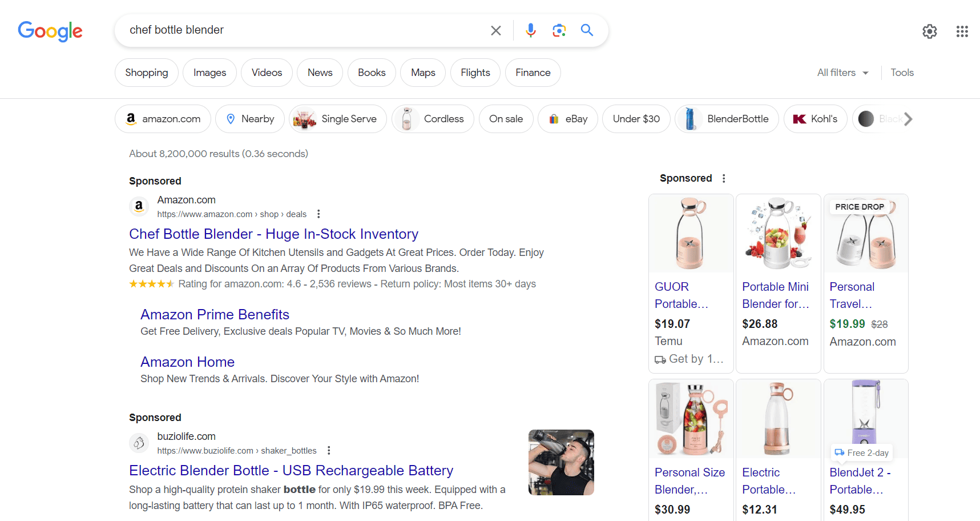
Task: Open the Amazon Prime Benefits link
Action: coord(215,314)
